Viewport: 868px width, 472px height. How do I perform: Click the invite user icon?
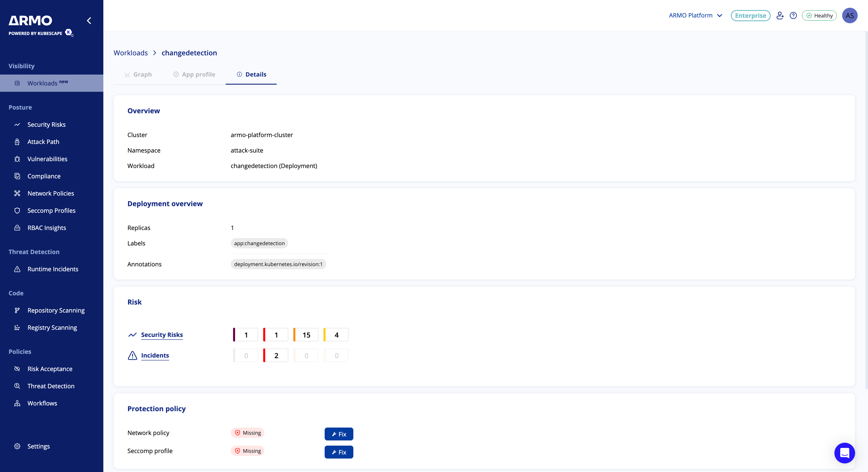pyautogui.click(x=780, y=15)
